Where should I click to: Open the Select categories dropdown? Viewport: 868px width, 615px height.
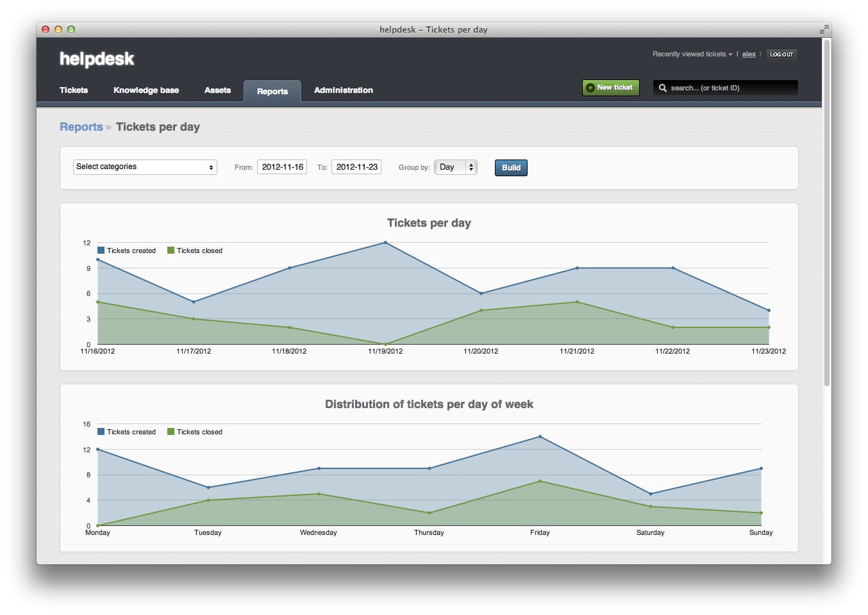145,167
